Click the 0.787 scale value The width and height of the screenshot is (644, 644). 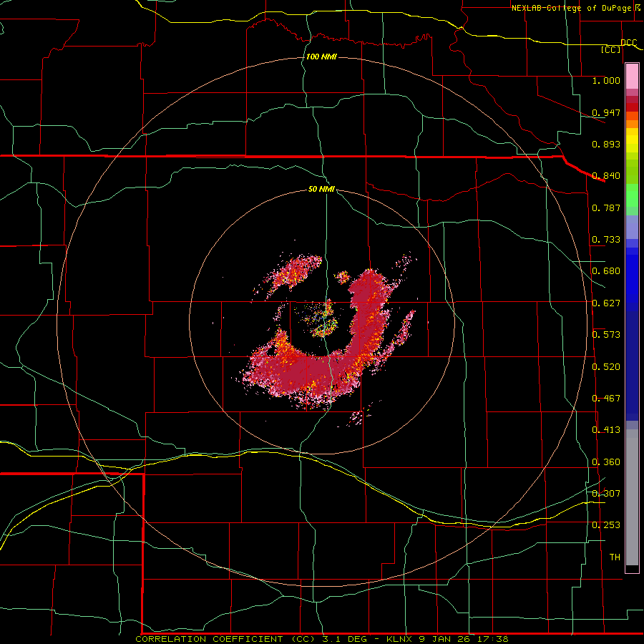(x=606, y=208)
